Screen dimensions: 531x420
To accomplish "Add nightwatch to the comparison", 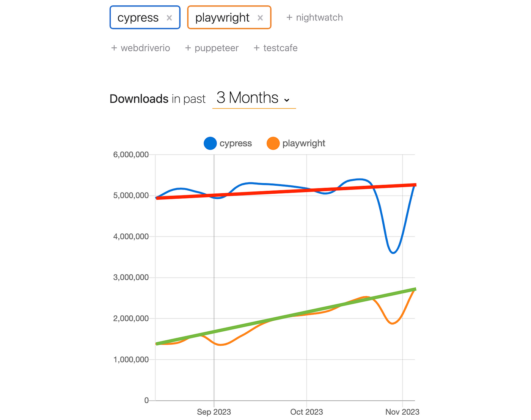I will click(x=314, y=17).
